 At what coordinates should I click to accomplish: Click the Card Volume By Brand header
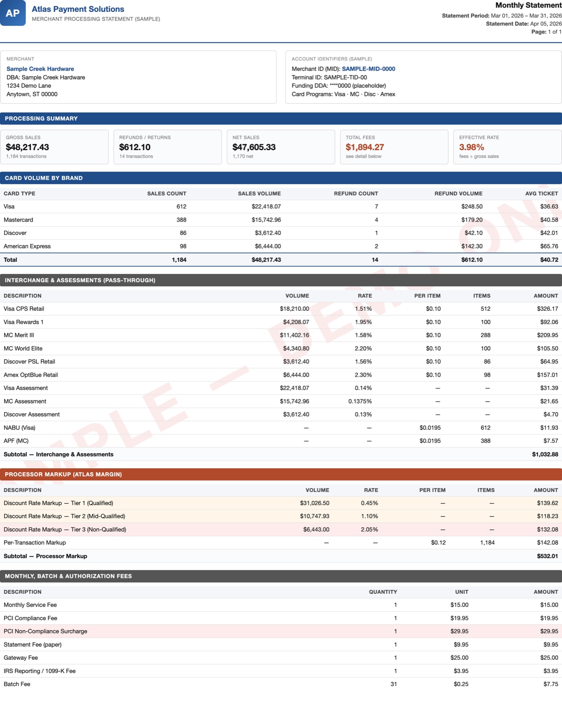coord(281,178)
